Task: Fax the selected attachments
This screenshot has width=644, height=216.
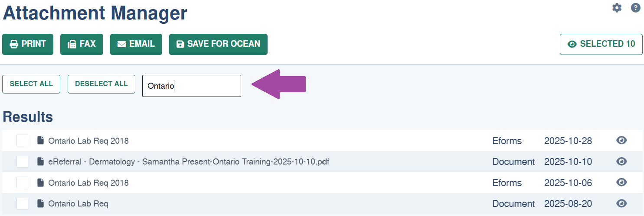Action: coord(82,44)
